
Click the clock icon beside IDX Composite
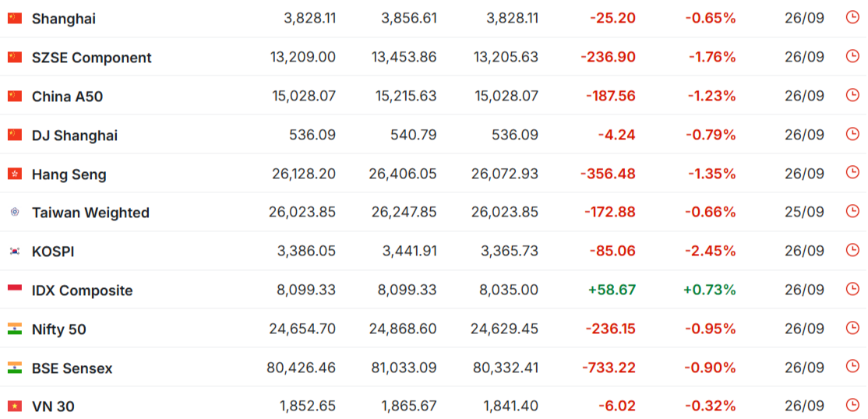tap(852, 289)
